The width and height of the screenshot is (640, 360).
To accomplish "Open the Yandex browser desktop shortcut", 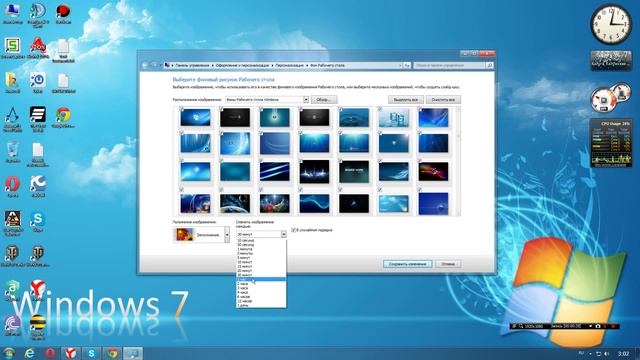I will pyautogui.click(x=38, y=291).
